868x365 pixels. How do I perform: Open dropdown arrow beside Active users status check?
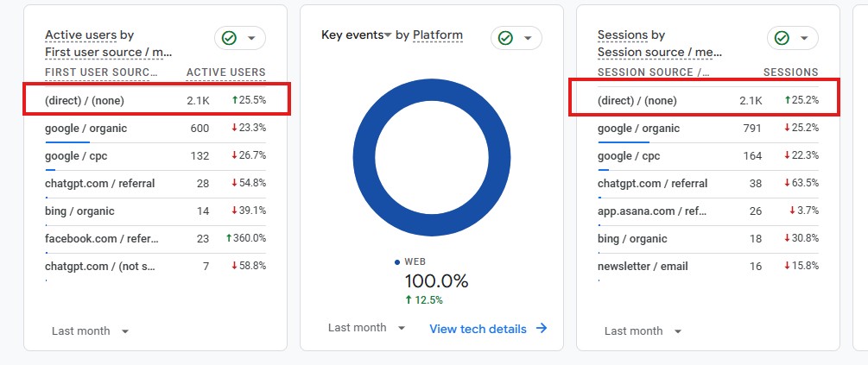pyautogui.click(x=252, y=38)
